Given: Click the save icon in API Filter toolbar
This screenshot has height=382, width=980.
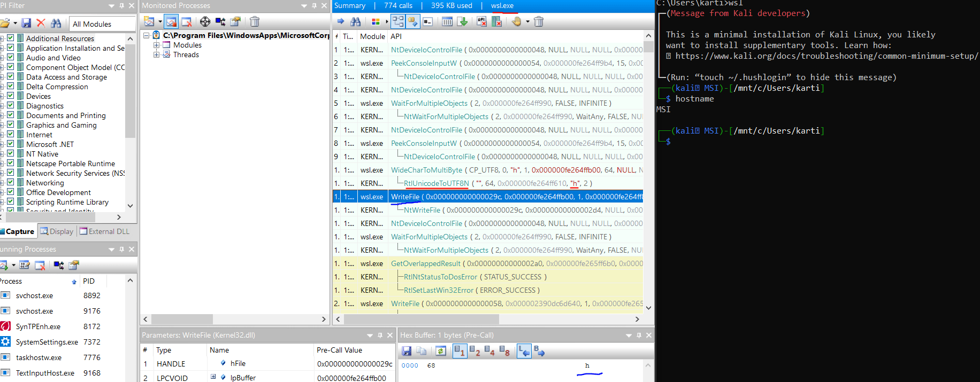Looking at the screenshot, I should [x=26, y=23].
